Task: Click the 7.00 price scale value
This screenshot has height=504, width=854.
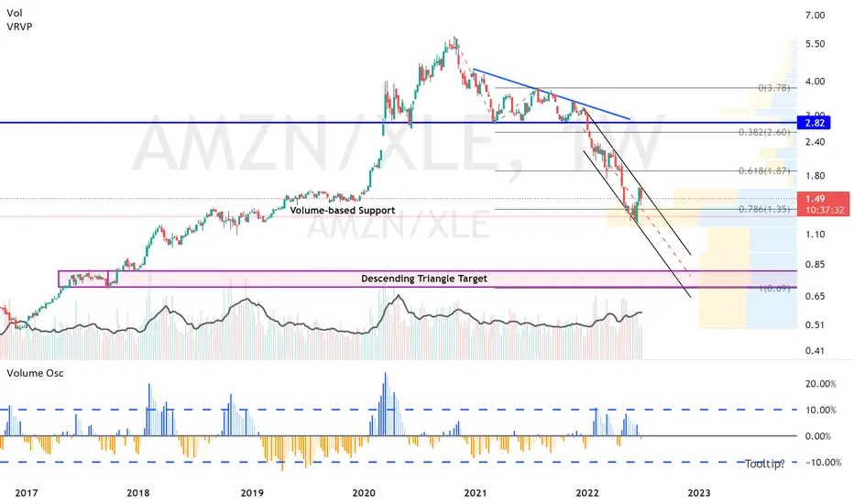Action: (815, 16)
